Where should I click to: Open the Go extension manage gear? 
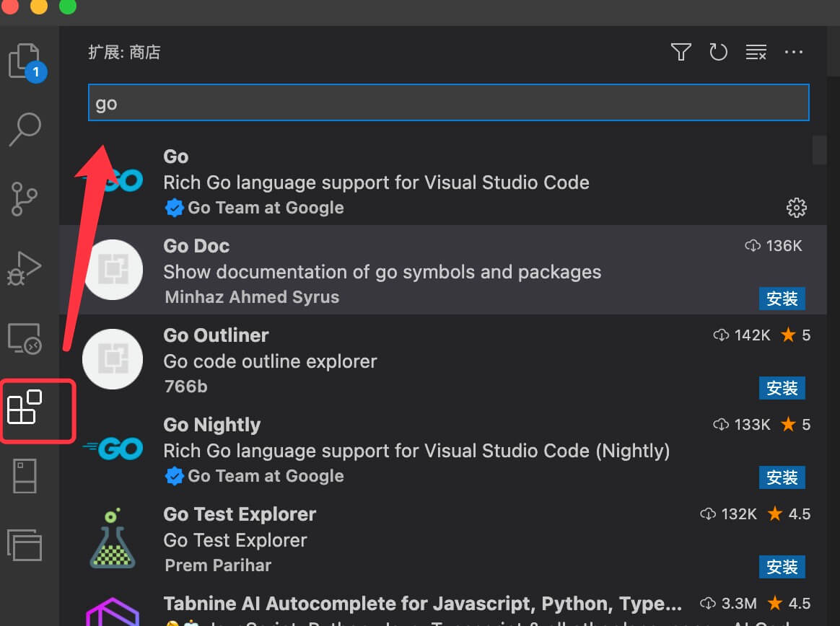[x=796, y=208]
